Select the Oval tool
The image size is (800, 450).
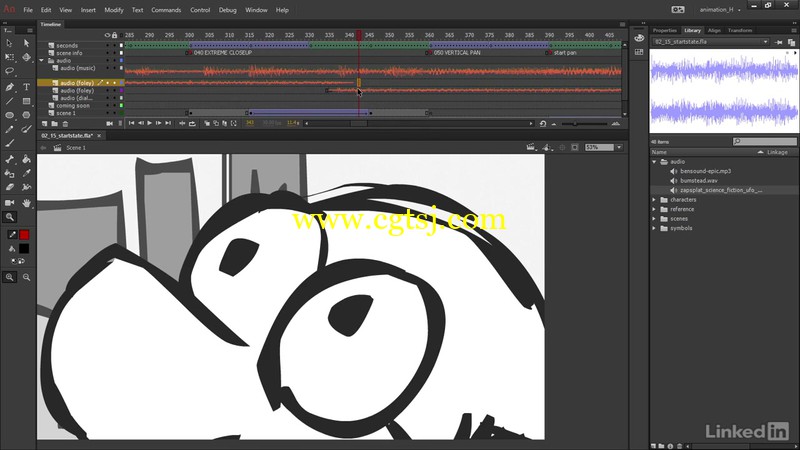click(x=9, y=115)
